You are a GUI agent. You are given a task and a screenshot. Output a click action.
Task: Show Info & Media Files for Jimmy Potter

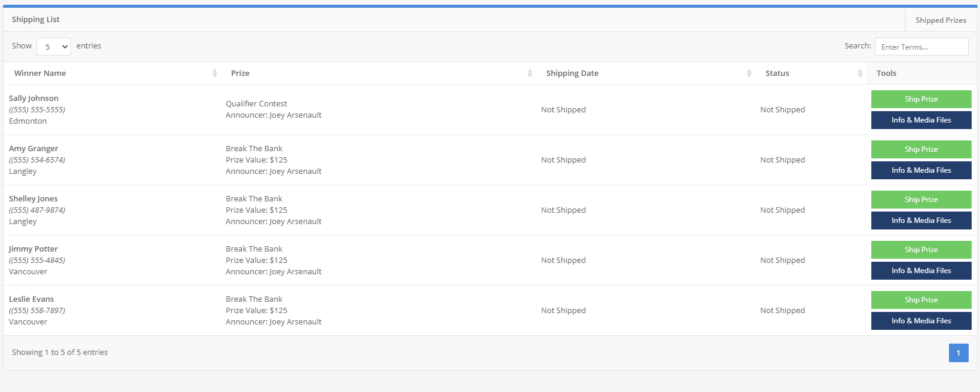coord(920,271)
